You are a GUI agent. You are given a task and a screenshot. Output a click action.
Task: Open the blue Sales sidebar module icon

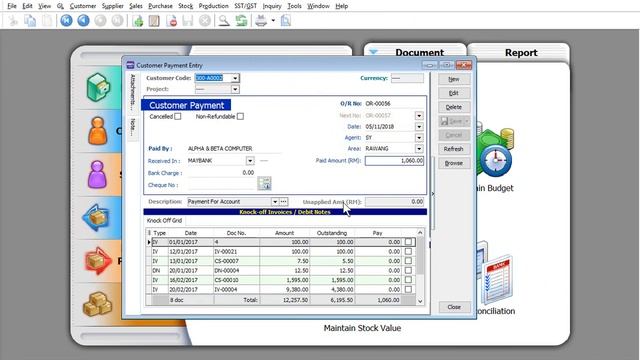(x=96, y=218)
